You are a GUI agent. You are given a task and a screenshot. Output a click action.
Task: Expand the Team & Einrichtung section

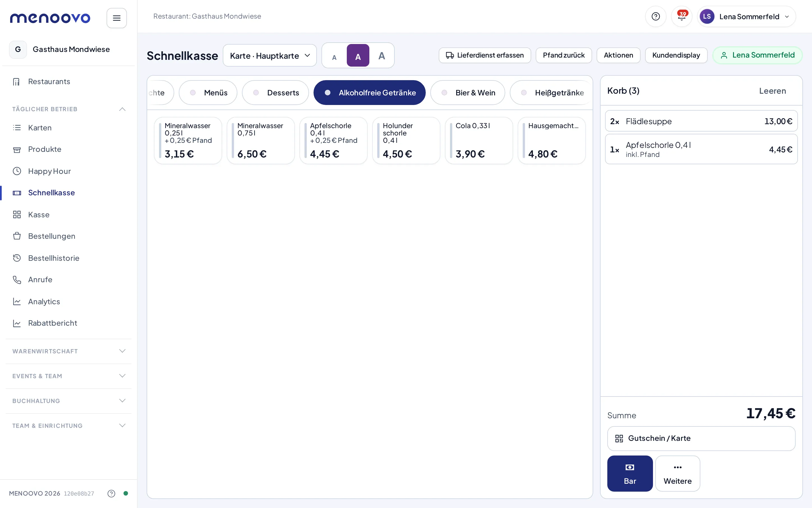(122, 426)
